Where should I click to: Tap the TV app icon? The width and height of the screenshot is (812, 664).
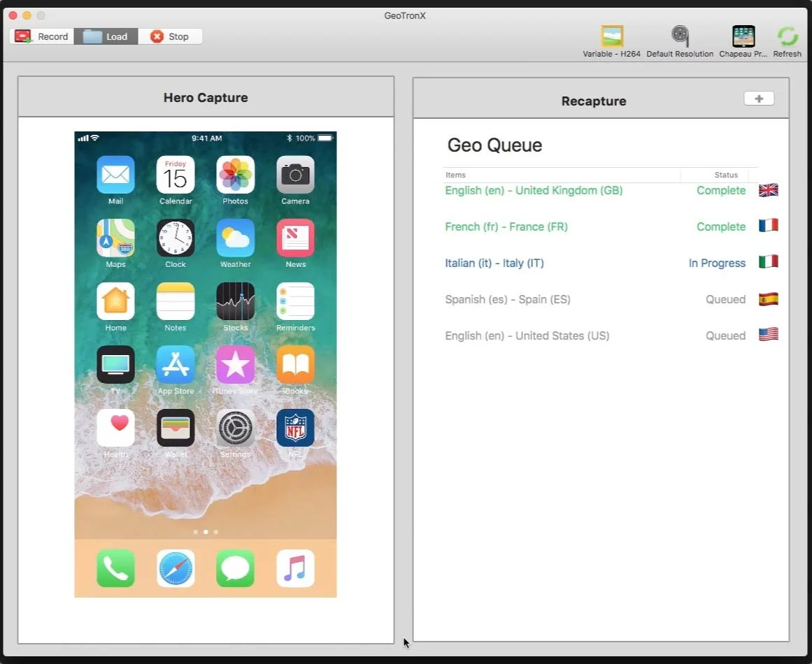(115, 364)
